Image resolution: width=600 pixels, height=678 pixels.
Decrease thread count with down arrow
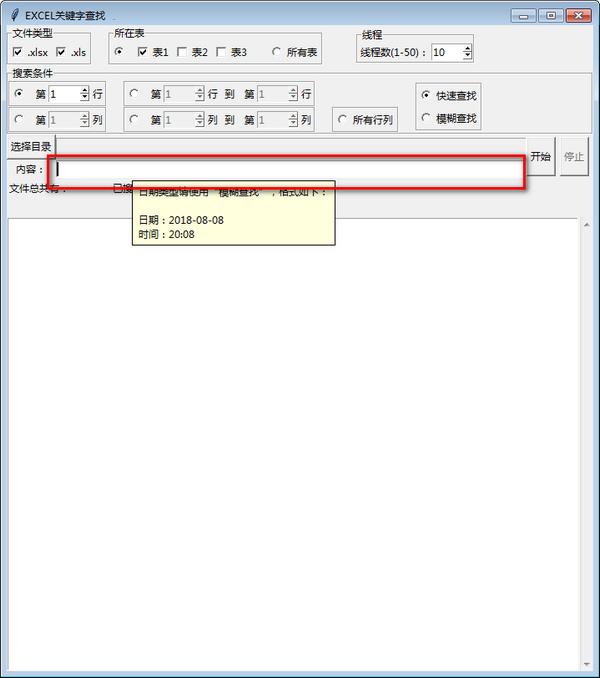(x=467, y=56)
